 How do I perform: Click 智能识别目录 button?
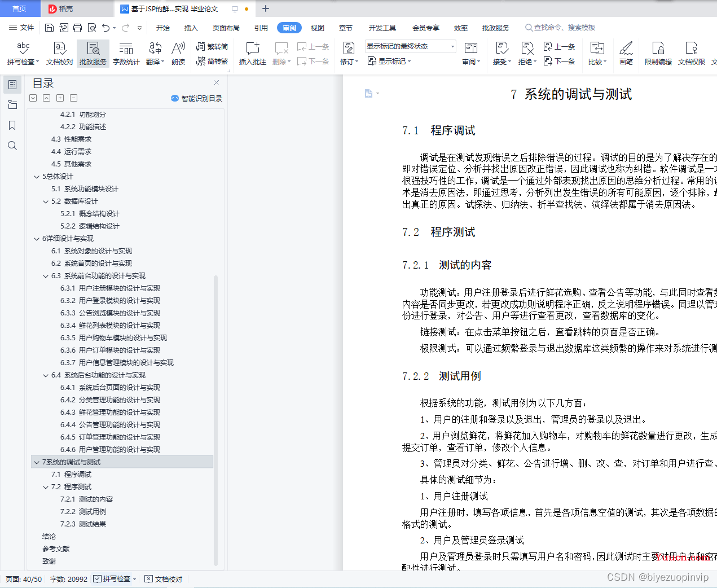pyautogui.click(x=196, y=98)
